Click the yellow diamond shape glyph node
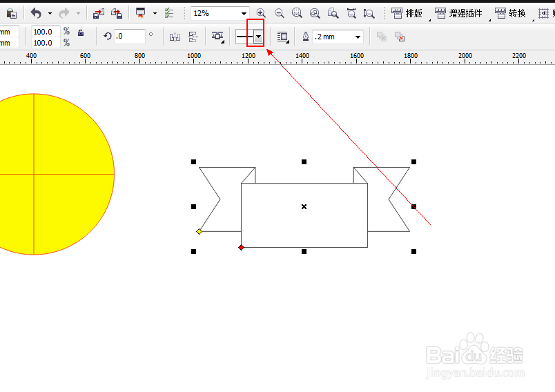Viewport: 555px width, 392px height. (x=199, y=231)
